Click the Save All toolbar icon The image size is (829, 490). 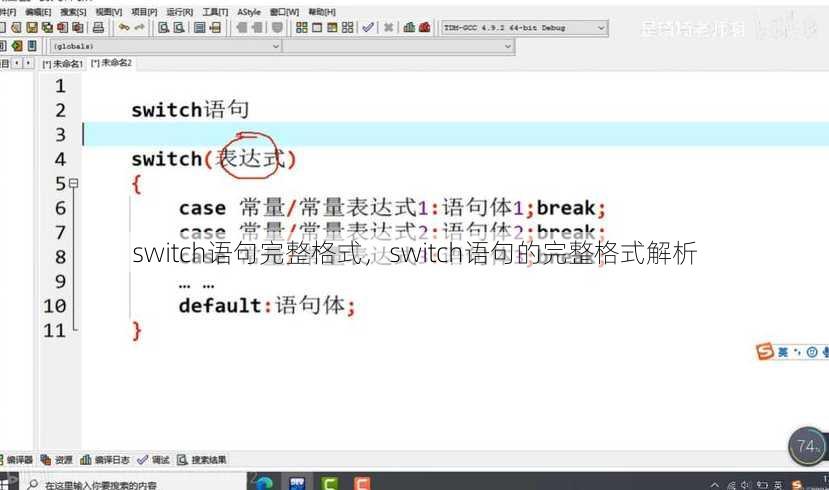pyautogui.click(x=47, y=27)
